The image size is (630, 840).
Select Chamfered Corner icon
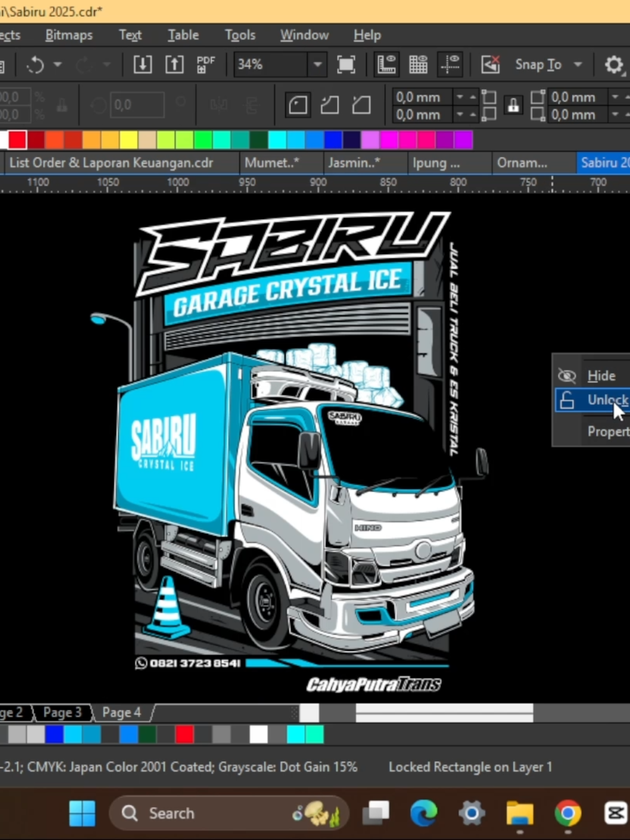[362, 105]
